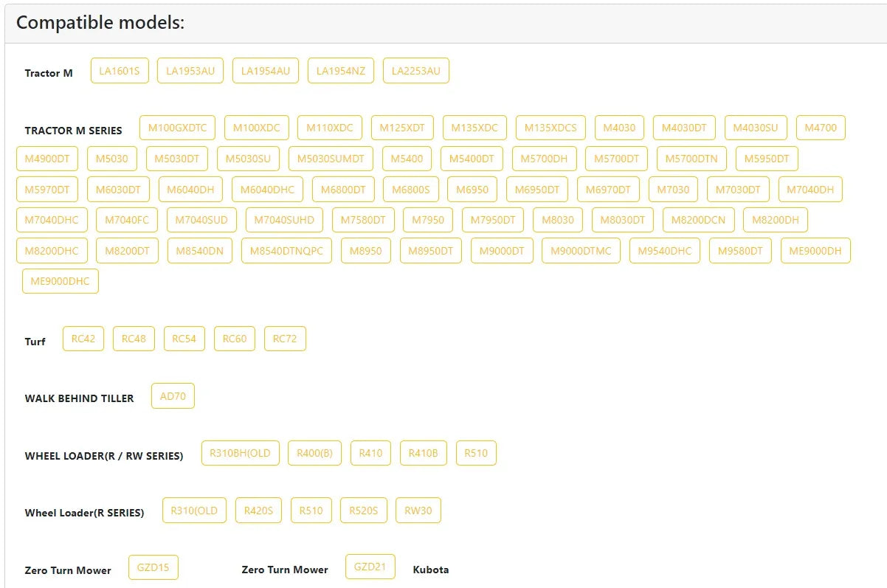The height and width of the screenshot is (588, 887).
Task: Select the R310(OLD tag
Action: 194,511
